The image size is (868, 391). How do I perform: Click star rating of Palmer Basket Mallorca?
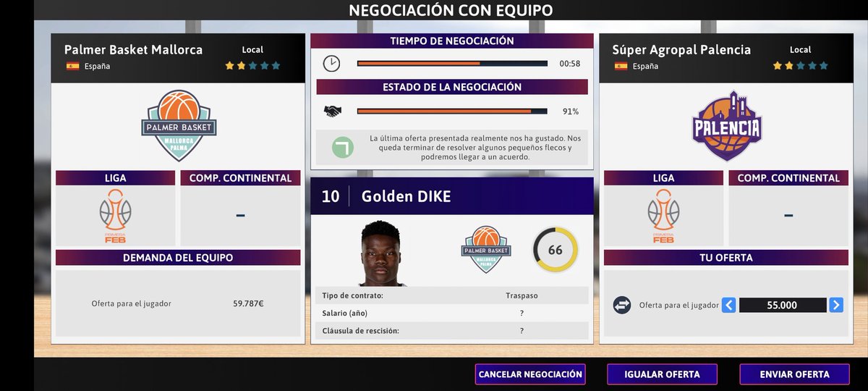(252, 65)
